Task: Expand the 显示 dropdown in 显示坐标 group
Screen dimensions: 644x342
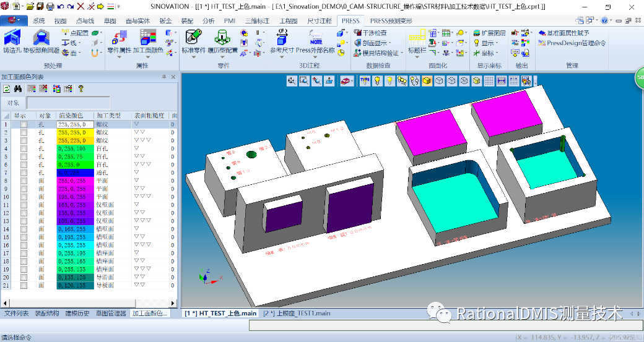Action: [x=497, y=43]
